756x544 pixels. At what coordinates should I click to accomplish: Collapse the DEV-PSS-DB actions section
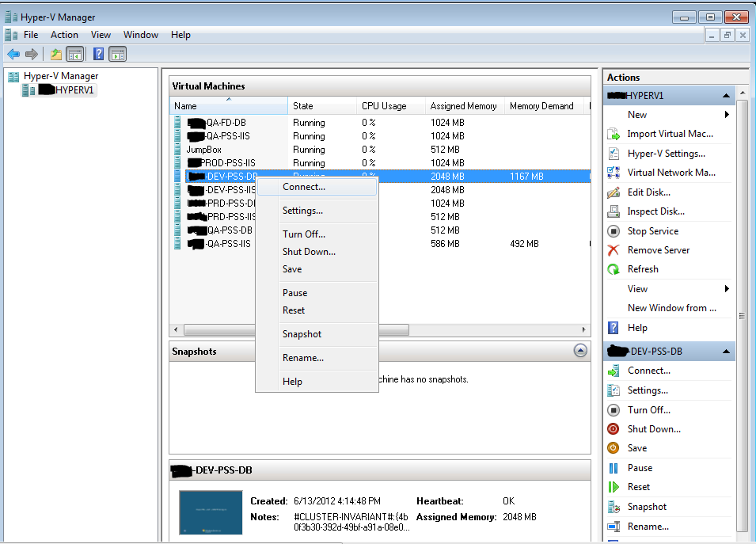[x=726, y=352]
